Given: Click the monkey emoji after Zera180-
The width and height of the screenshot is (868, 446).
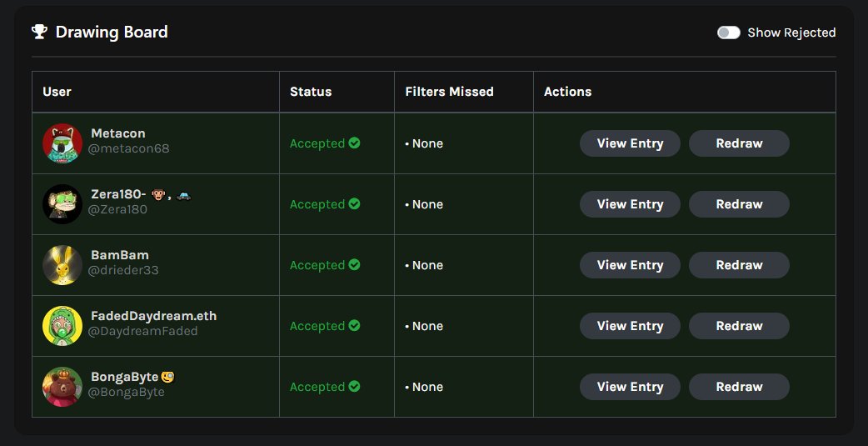Looking at the screenshot, I should (158, 194).
